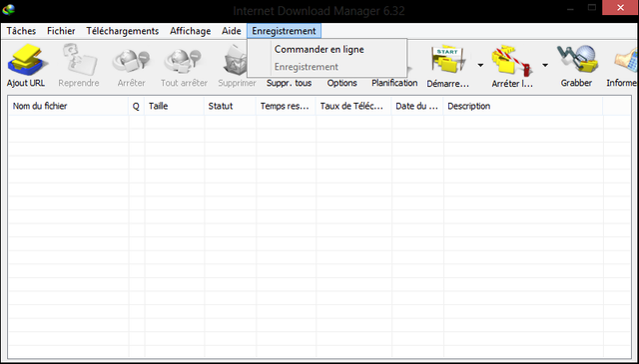Viewport: 639px width, 364px height.
Task: Click the Supprimer toolbar icon
Action: tap(236, 60)
